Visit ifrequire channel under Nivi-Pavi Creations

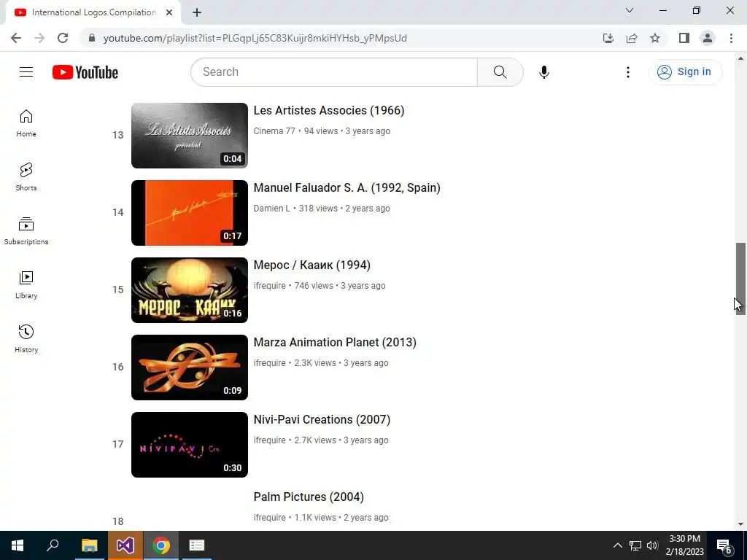[270, 440]
